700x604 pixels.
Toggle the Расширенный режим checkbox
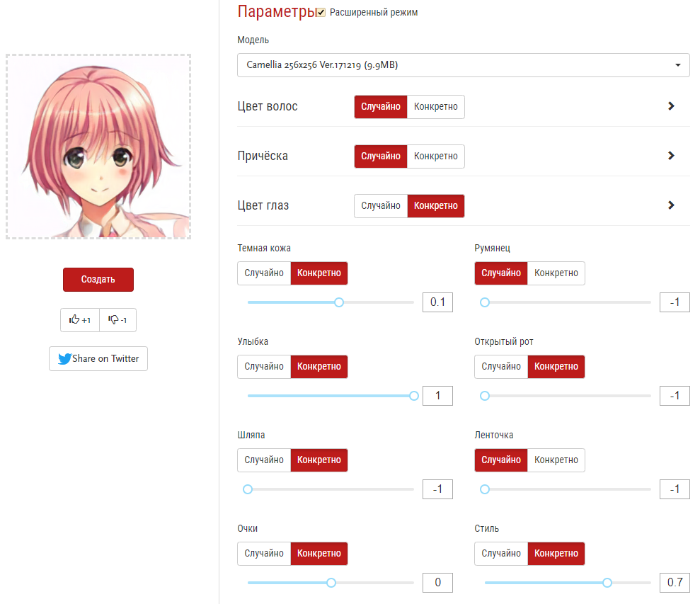(x=321, y=13)
